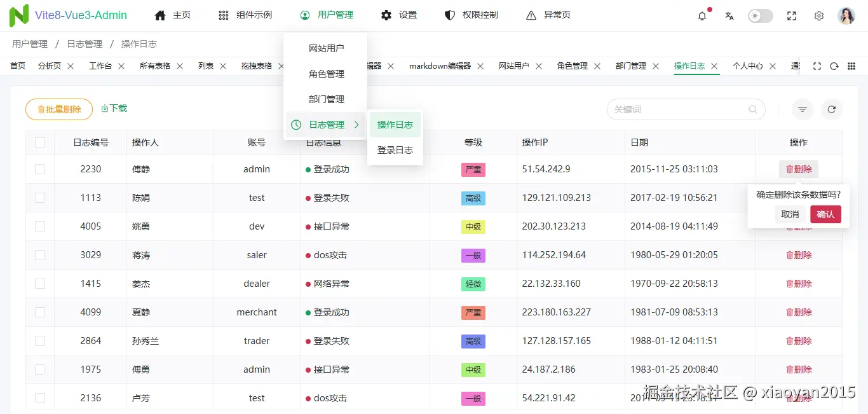Check the row with log 1113
This screenshot has width=868, height=414.
[40, 198]
